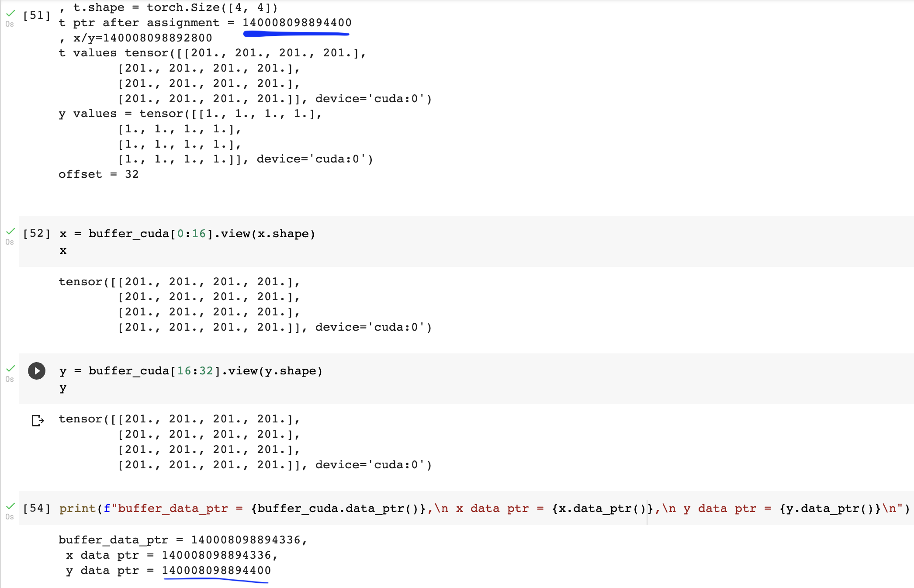The height and width of the screenshot is (588, 914).
Task: Select the underlined y data ptr value in output
Action: 216,570
